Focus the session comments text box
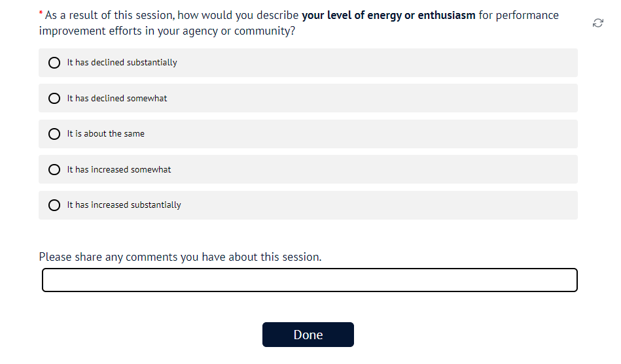 (x=310, y=280)
